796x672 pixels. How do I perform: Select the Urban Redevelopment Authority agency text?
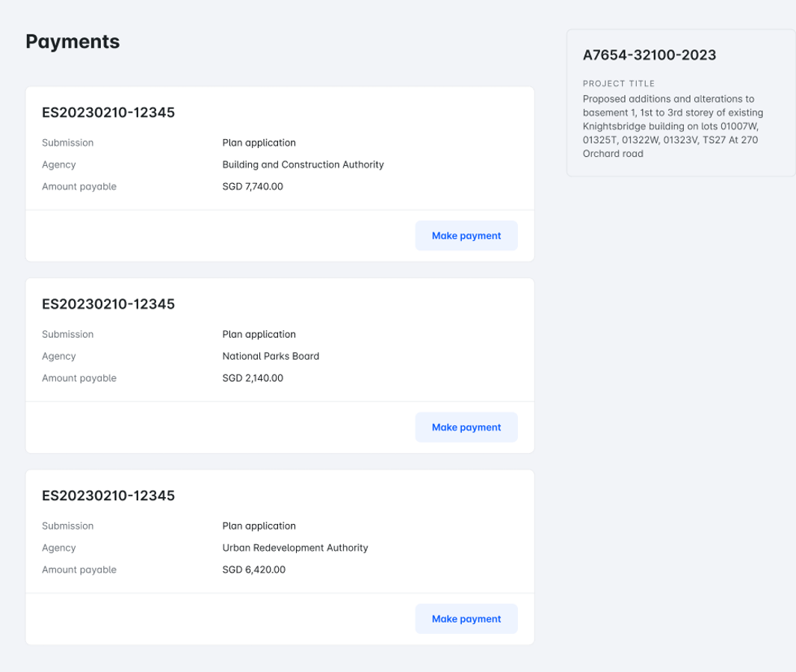coord(295,548)
